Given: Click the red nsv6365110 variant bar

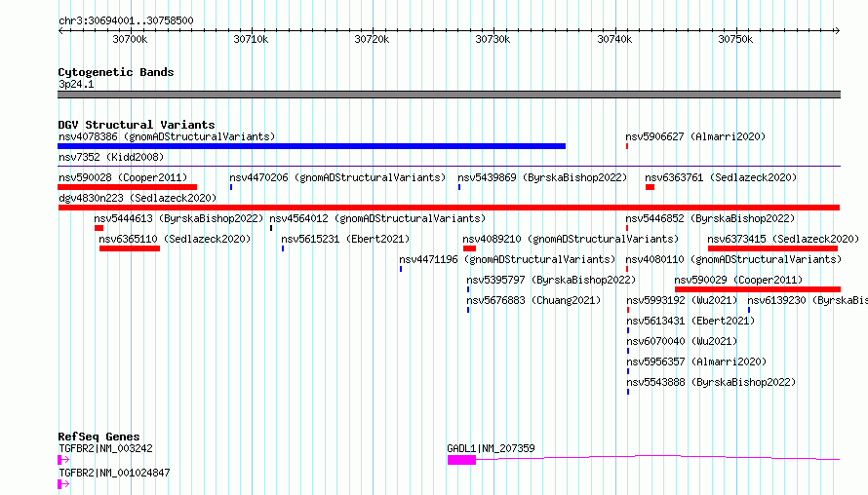Looking at the screenshot, I should pos(130,248).
